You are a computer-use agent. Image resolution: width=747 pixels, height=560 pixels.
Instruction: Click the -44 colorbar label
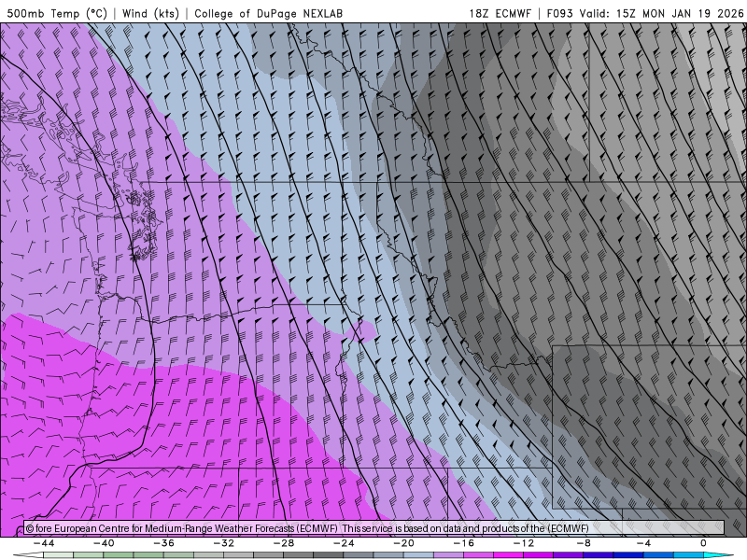(44, 543)
